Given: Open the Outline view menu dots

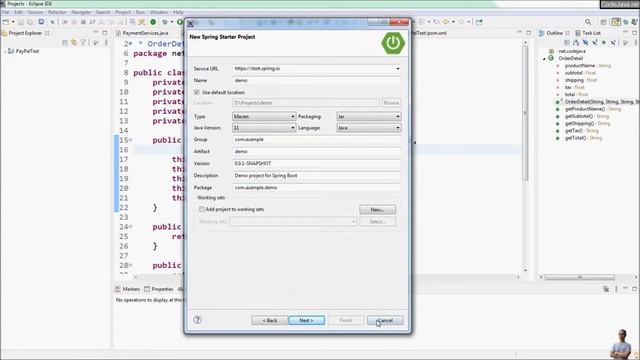Looking at the screenshot, I should [636, 42].
